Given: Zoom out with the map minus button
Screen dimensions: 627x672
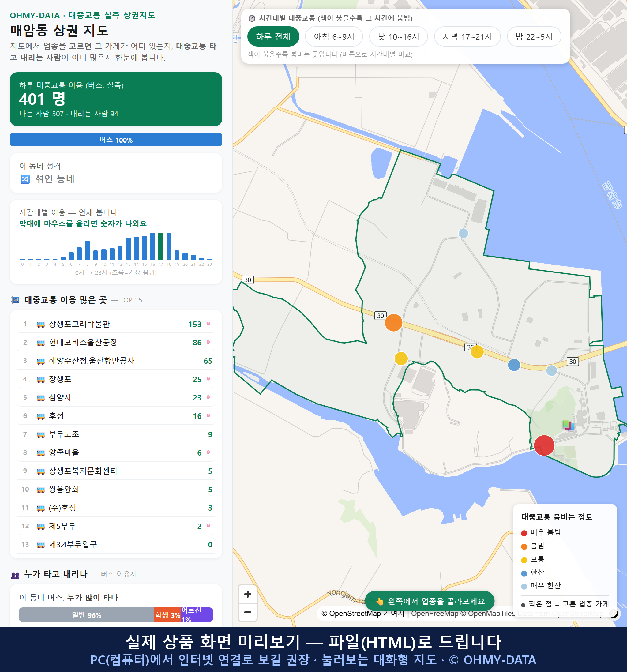Looking at the screenshot, I should pos(247,612).
